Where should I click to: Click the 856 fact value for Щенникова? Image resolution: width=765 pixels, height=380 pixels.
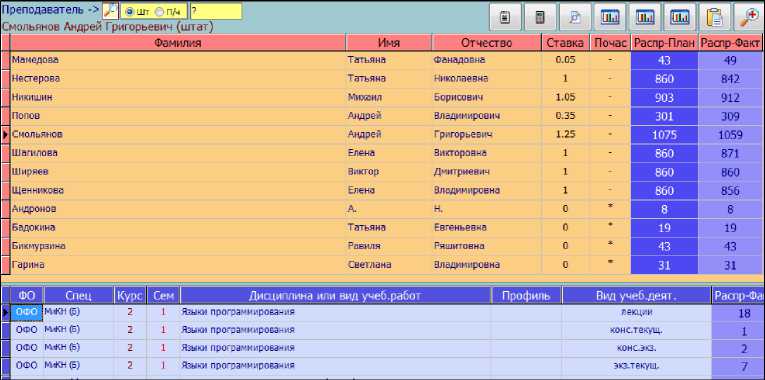coord(731,190)
